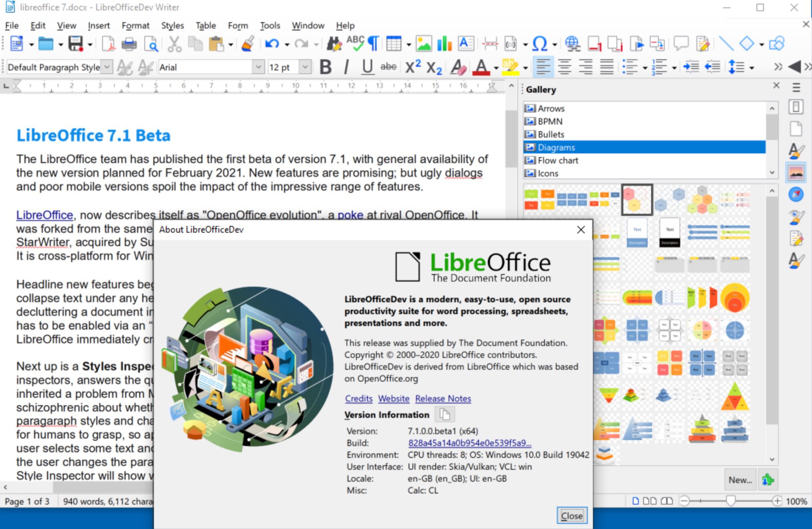Select the Flow chart gallery category
Image resolution: width=812 pixels, height=529 pixels.
(557, 160)
